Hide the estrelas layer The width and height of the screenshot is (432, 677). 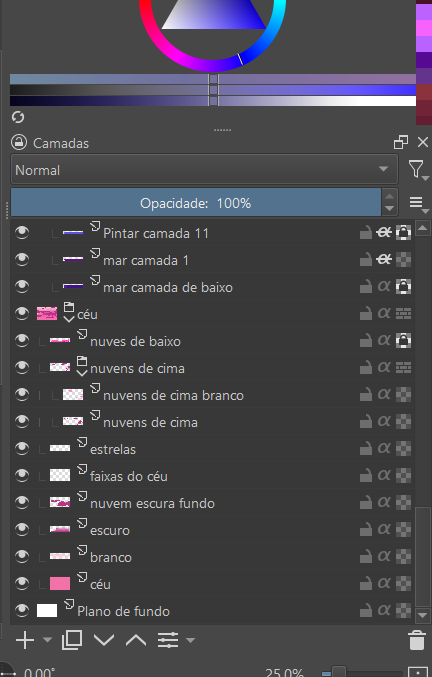coord(22,449)
